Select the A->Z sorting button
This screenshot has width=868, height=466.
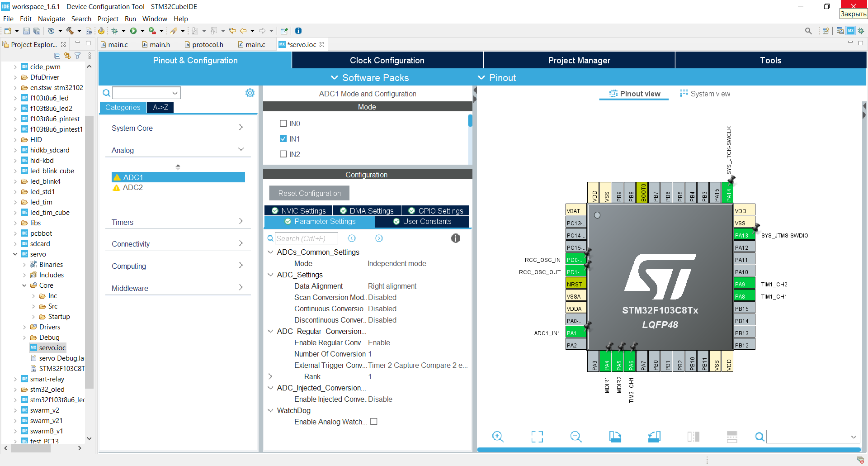[x=160, y=107]
